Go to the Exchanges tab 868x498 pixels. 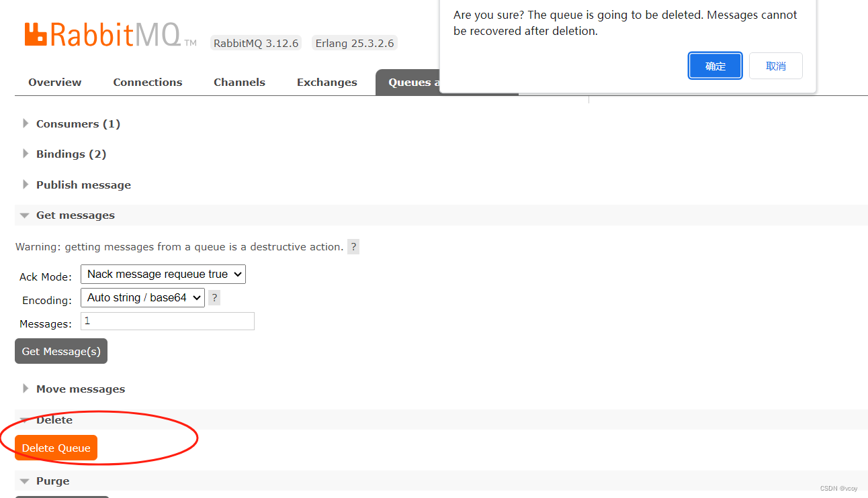(327, 82)
